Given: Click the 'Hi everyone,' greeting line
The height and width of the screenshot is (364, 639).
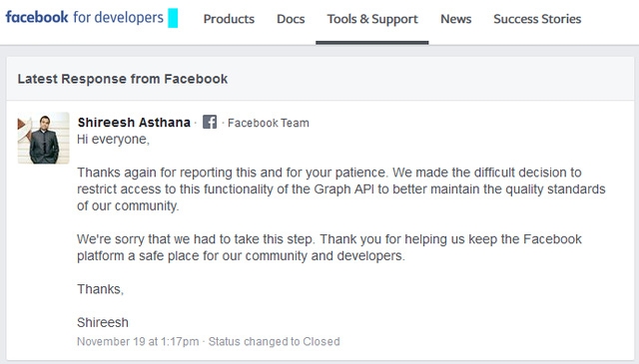Looking at the screenshot, I should coord(113,140).
